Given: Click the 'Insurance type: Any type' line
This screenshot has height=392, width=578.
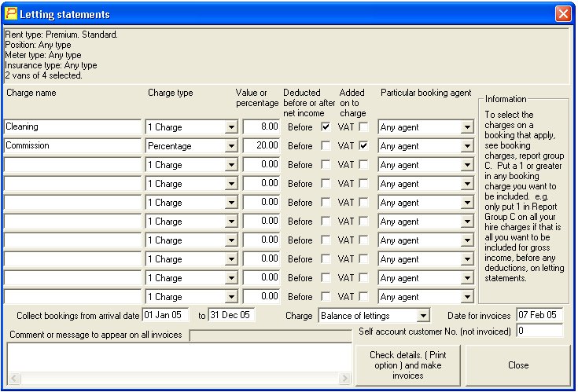Looking at the screenshot, I should [51, 65].
